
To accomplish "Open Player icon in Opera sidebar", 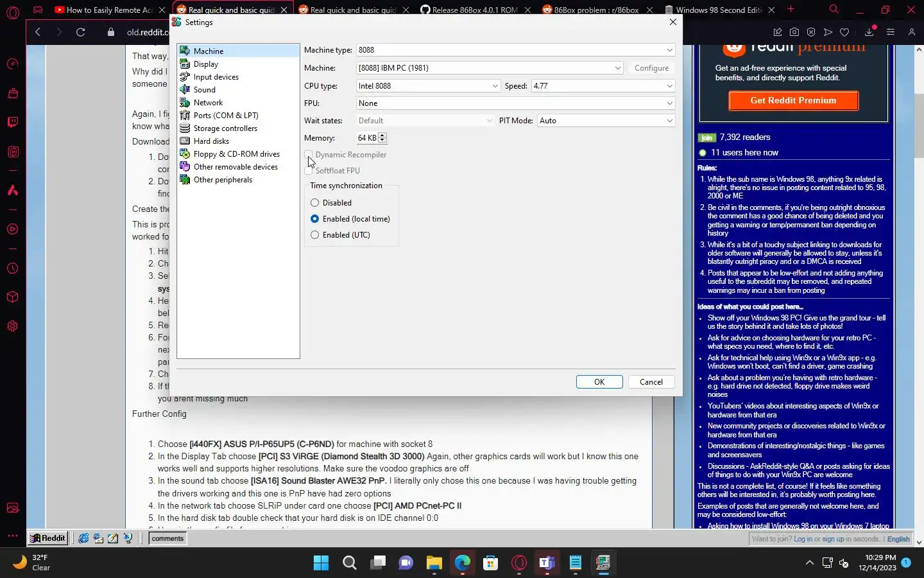I will [13, 229].
